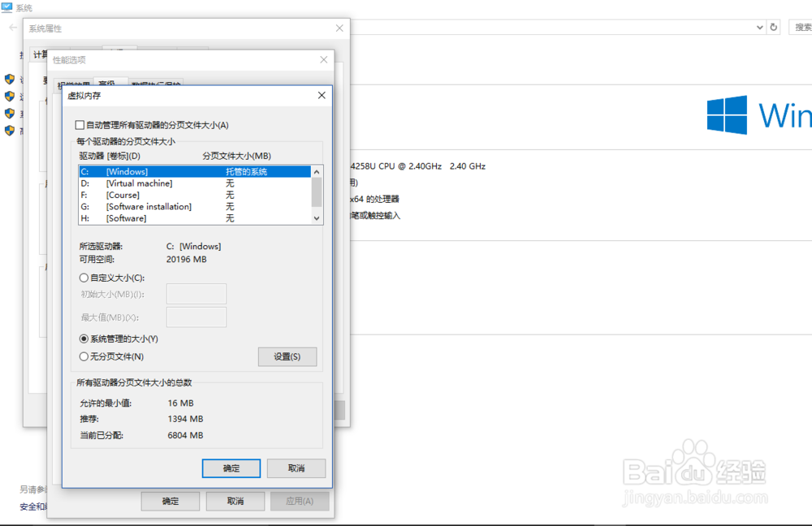The width and height of the screenshot is (812, 526).
Task: Refresh the System window
Action: pos(774,28)
